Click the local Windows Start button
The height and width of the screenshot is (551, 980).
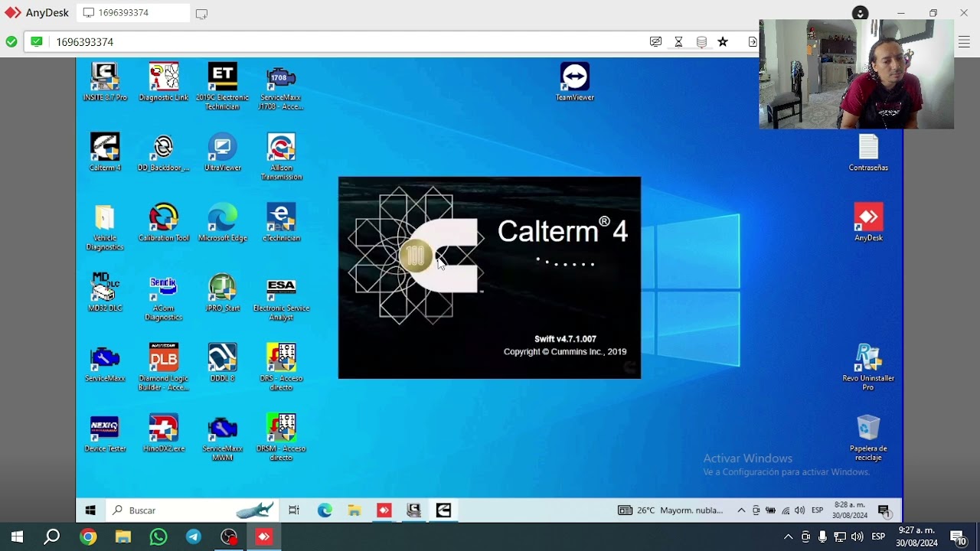tap(17, 537)
